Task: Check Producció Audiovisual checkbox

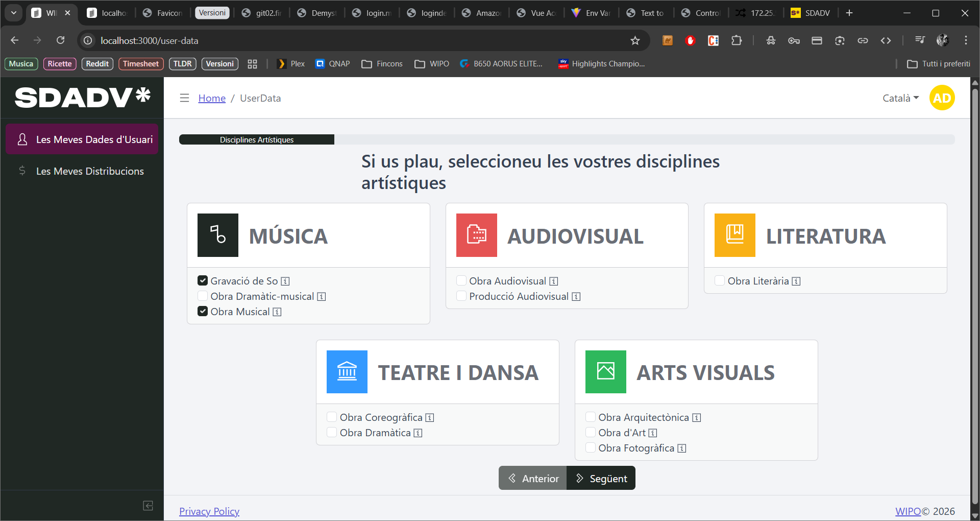Action: [x=461, y=296]
